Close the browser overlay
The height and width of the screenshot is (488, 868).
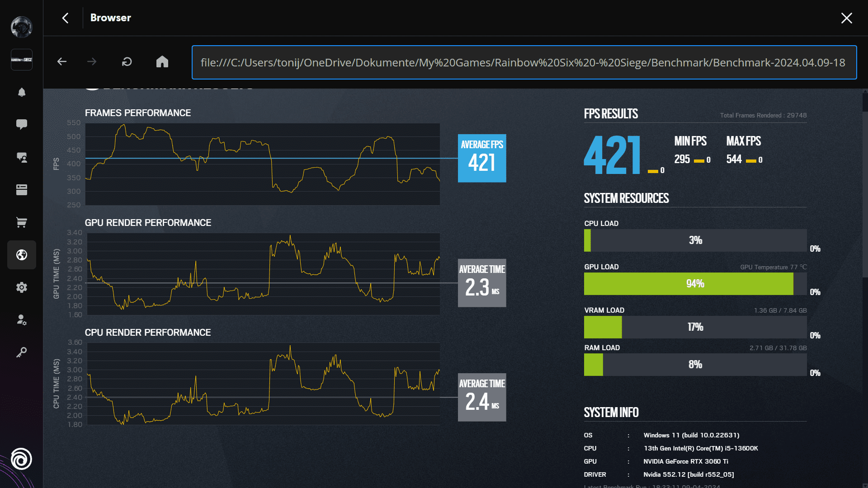(x=846, y=18)
